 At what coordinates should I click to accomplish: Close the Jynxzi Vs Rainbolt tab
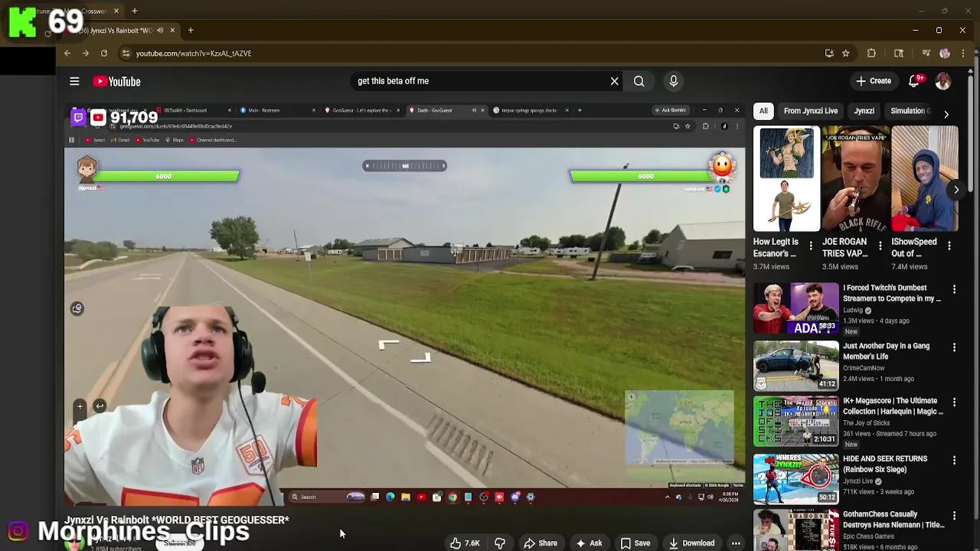[x=172, y=31]
